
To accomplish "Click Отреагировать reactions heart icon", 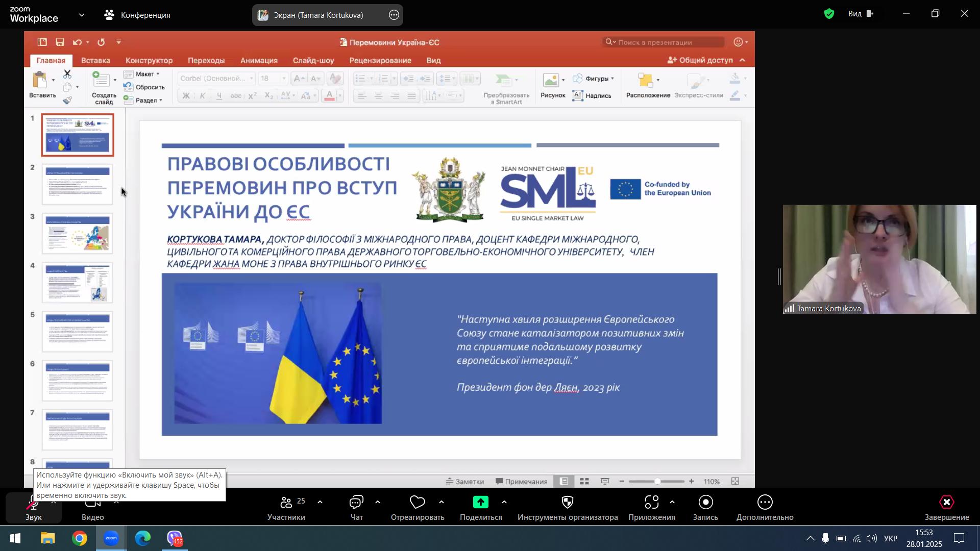I will [x=418, y=502].
